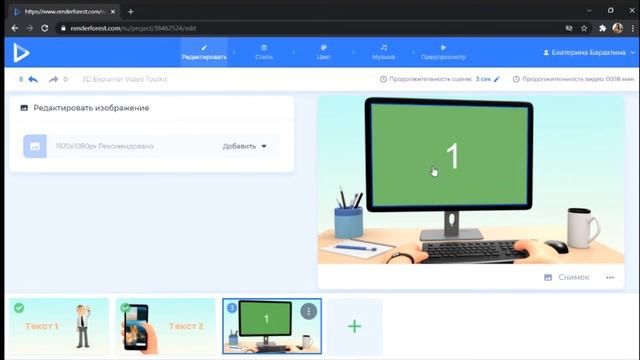640x360 pixels.
Task: Click the address bar lock icon
Action: (x=63, y=28)
